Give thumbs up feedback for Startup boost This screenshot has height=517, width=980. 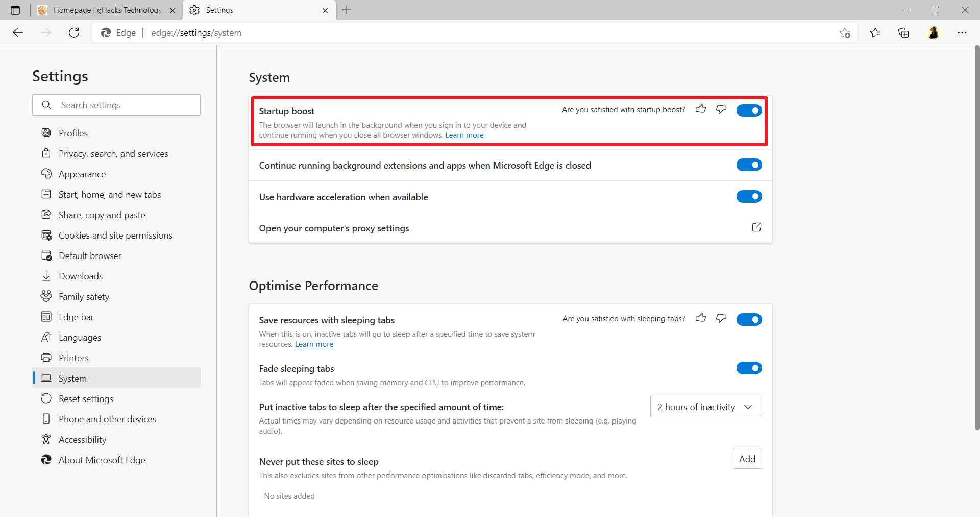click(700, 109)
